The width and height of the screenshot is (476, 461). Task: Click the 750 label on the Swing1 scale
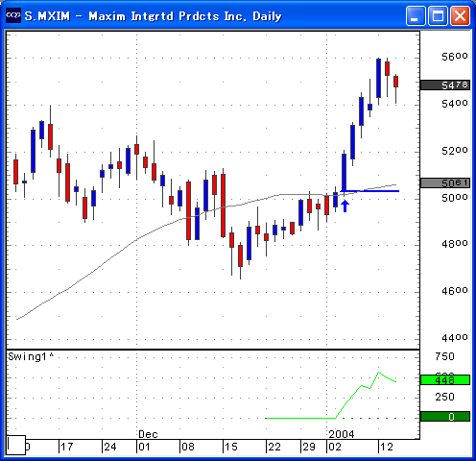tap(444, 356)
